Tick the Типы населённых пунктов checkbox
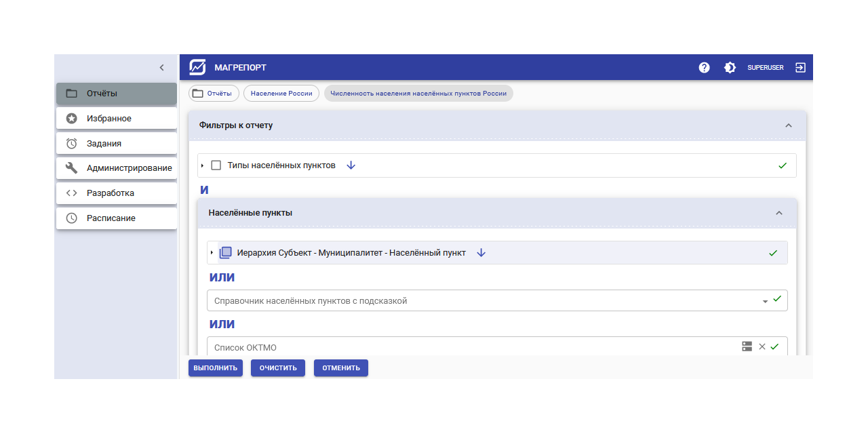This screenshot has width=868, height=434. 216,165
